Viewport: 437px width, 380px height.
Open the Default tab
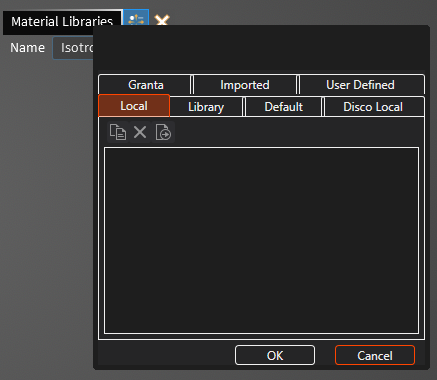(x=284, y=107)
